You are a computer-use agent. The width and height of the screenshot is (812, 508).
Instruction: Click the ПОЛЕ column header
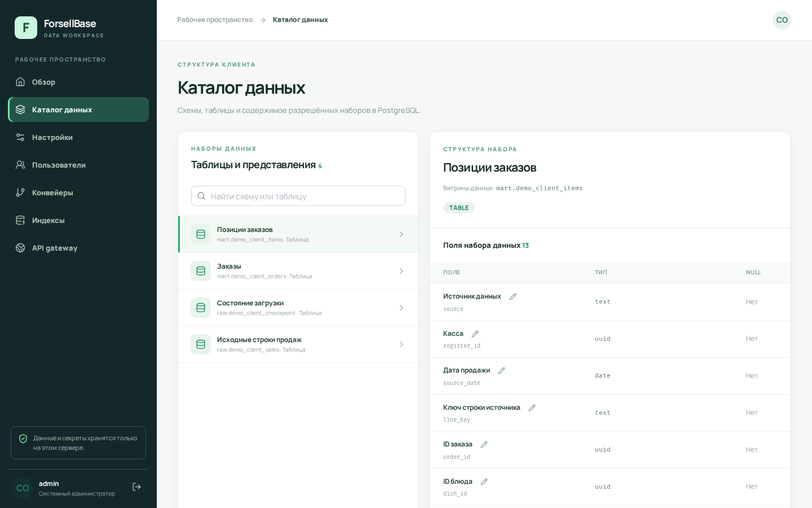pyautogui.click(x=452, y=273)
